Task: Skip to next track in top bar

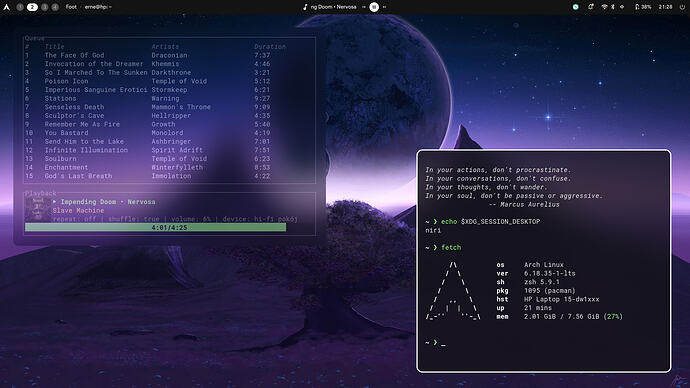Action: tap(384, 7)
